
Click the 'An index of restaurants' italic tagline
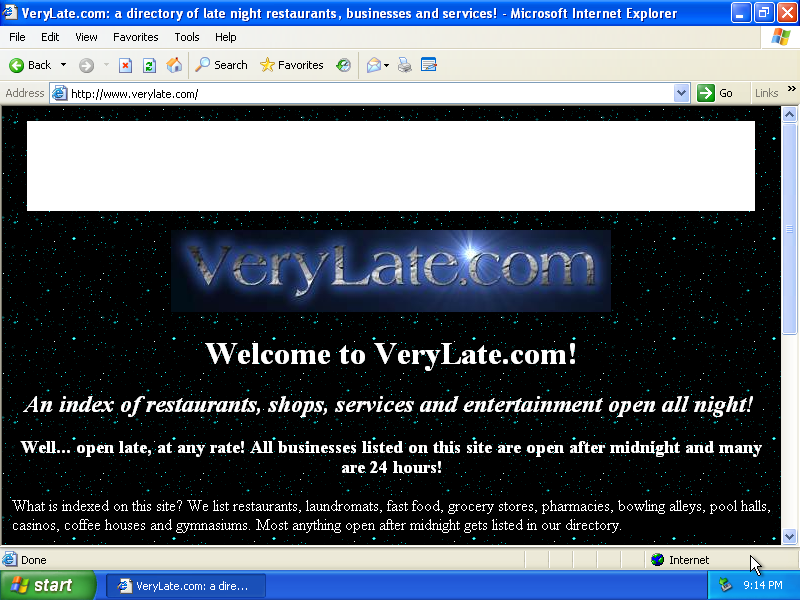point(388,405)
